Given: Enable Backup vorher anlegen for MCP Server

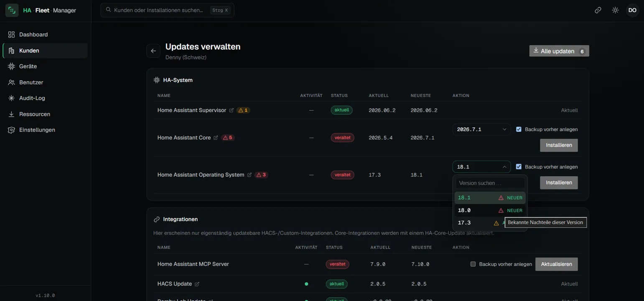Looking at the screenshot, I should point(473,264).
